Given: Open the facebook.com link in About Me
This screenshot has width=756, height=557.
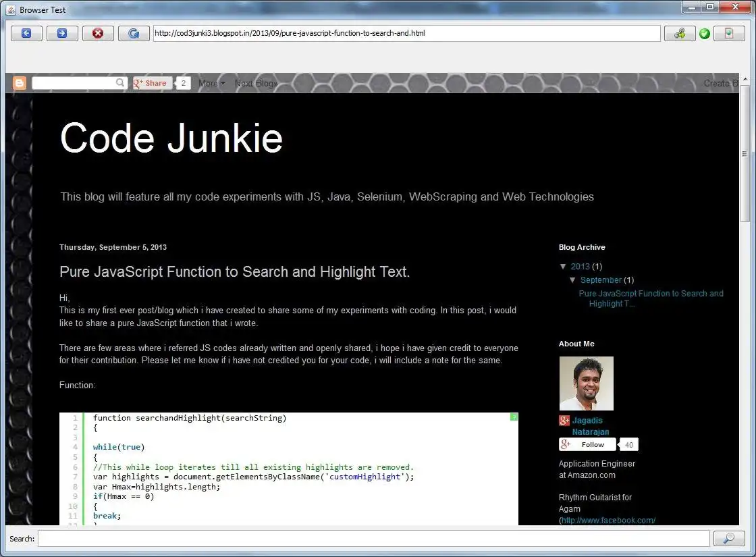Looking at the screenshot, I should point(608,521).
